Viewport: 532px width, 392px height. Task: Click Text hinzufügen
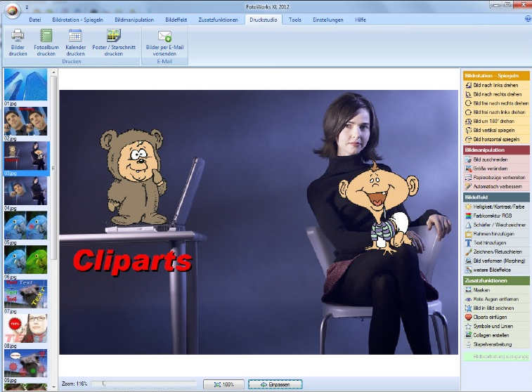click(495, 243)
